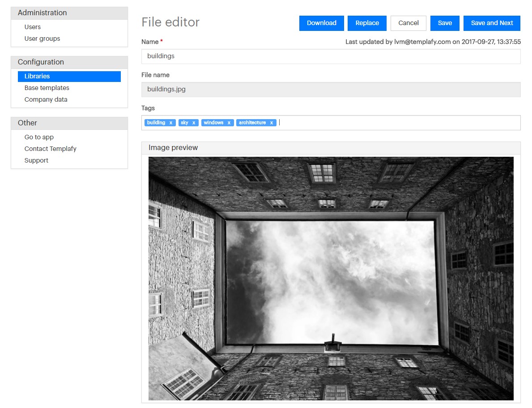This screenshot has width=532, height=408.
Task: Cancel the file edit
Action: [x=409, y=23]
